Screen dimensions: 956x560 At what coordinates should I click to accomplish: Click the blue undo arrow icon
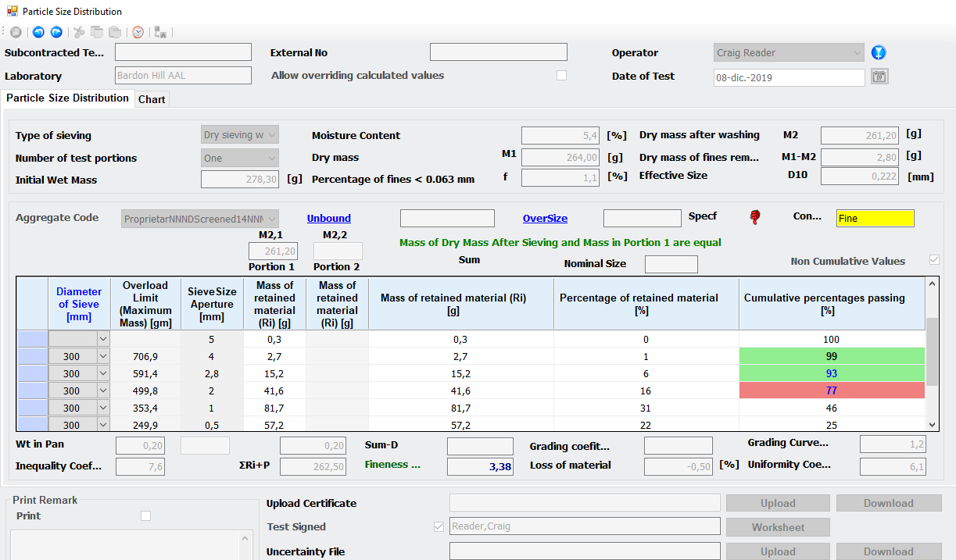(x=38, y=32)
